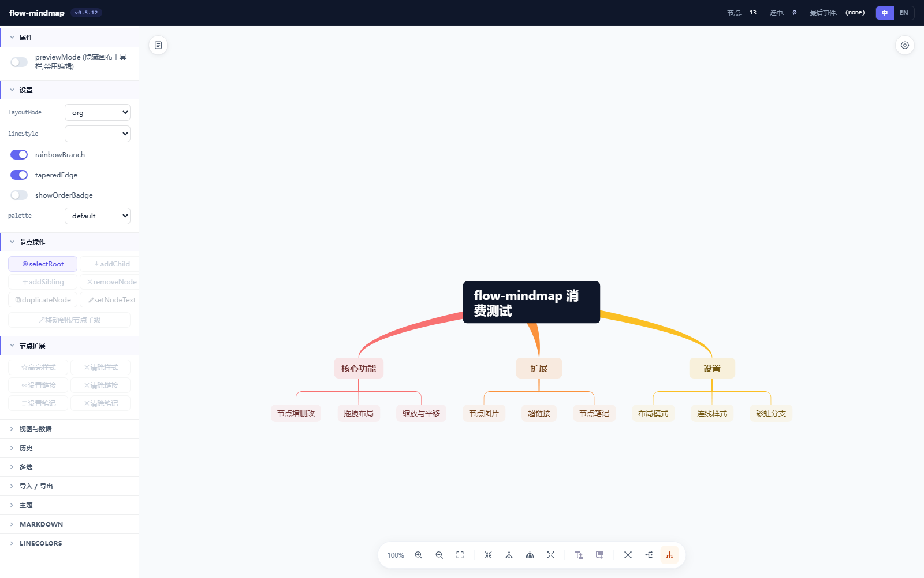This screenshot has width=924, height=578.
Task: Click the duplicateNode button
Action: [43, 300]
